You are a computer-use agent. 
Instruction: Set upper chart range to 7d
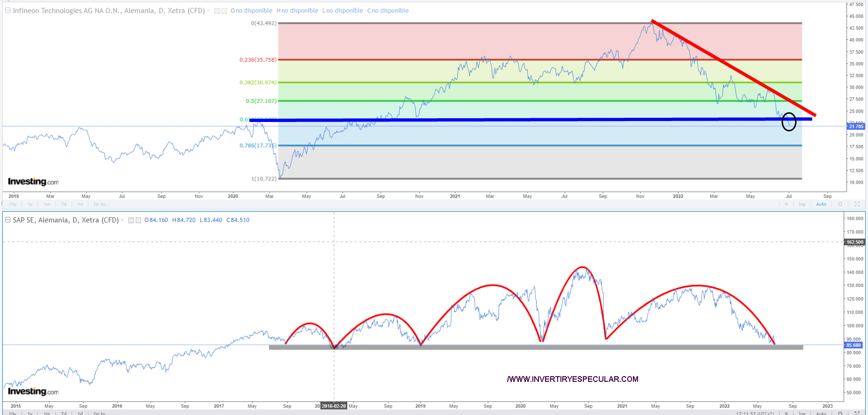click(x=64, y=204)
